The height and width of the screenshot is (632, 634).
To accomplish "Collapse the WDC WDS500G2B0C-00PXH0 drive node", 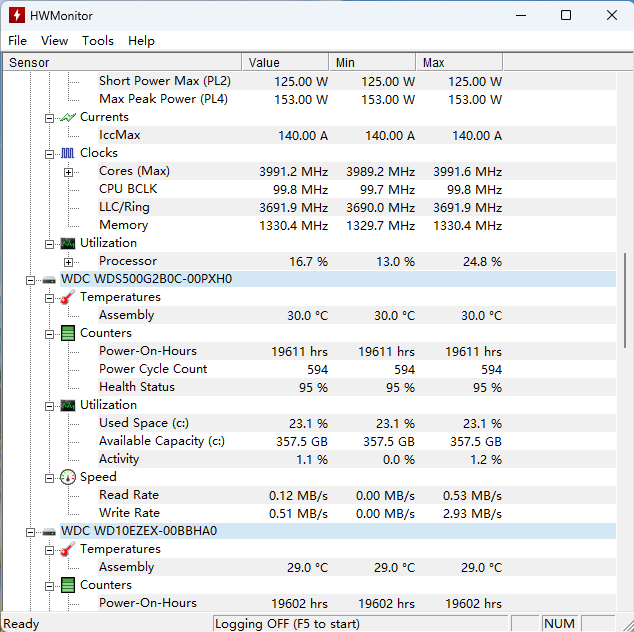I will 30,280.
